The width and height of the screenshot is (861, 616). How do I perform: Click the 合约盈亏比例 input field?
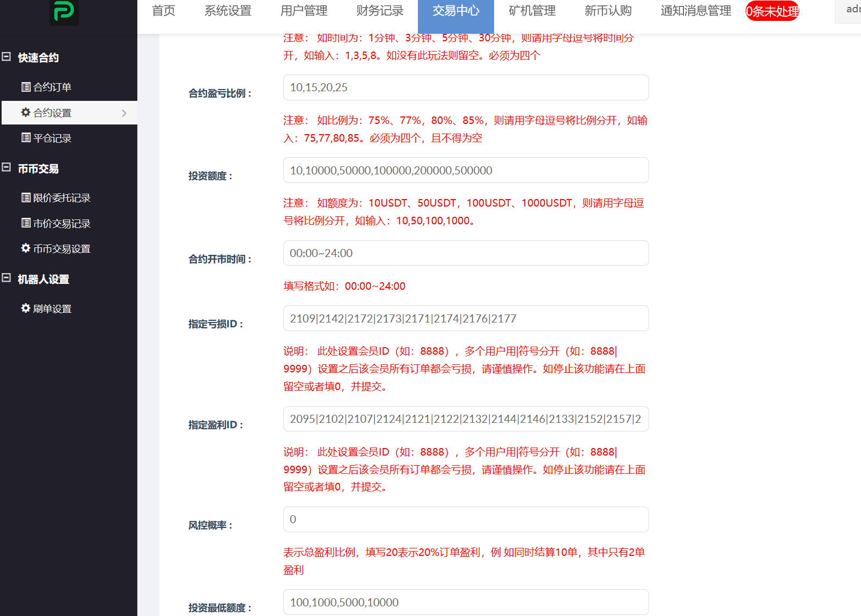[466, 87]
